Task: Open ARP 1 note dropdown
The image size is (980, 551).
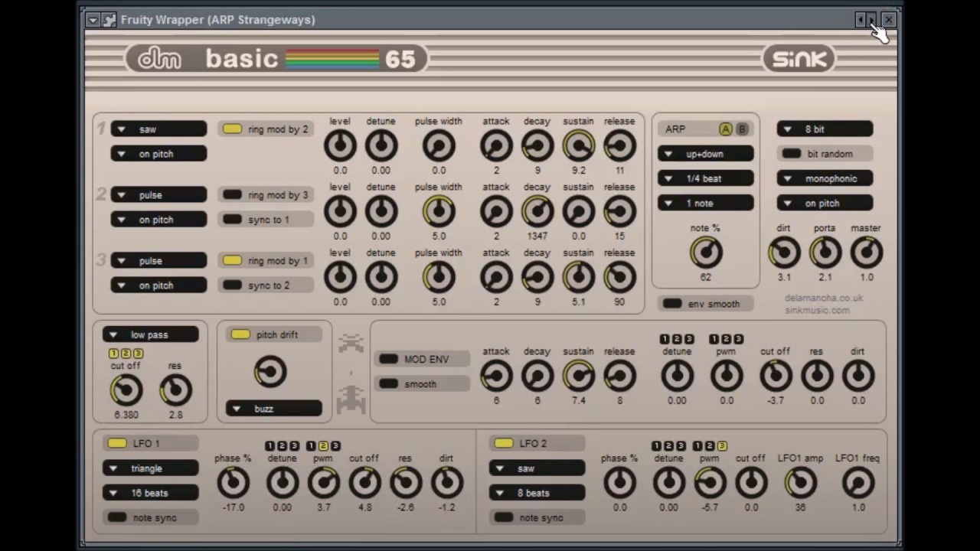Action: pyautogui.click(x=706, y=204)
